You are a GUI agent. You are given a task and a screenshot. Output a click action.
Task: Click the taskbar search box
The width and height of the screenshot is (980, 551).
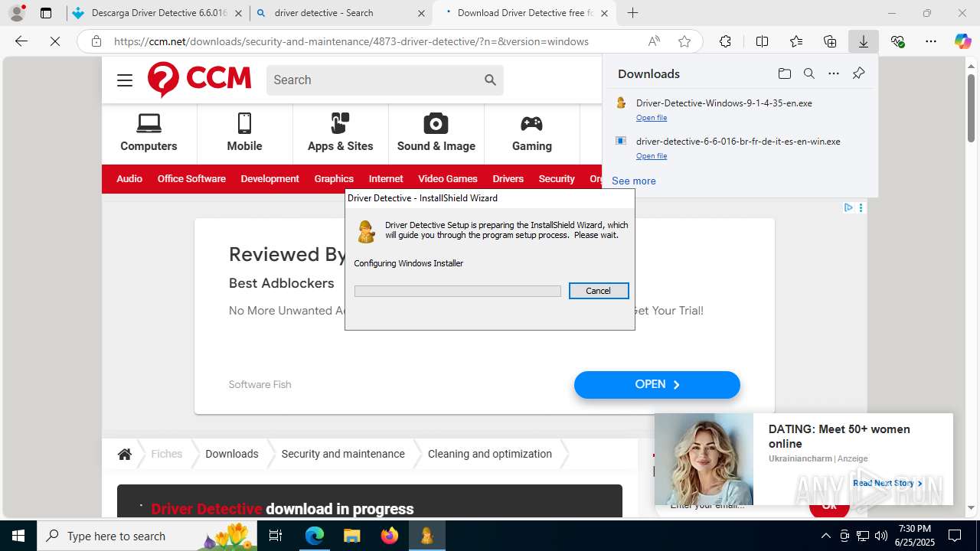[x=147, y=536]
